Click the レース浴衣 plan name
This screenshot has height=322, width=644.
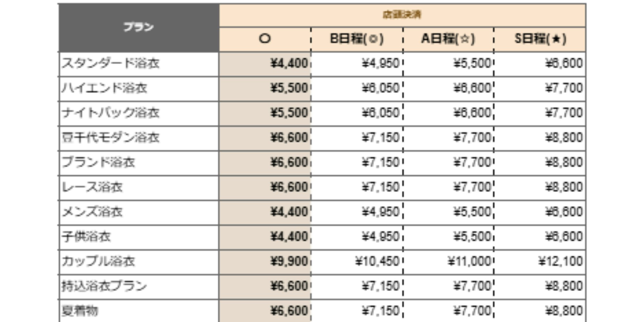(x=92, y=187)
